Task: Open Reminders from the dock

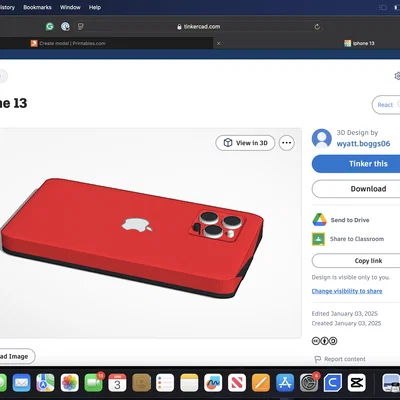Action: [x=165, y=382]
